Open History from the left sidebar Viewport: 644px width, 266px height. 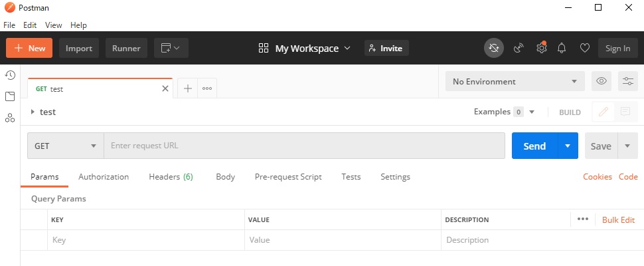(10, 75)
